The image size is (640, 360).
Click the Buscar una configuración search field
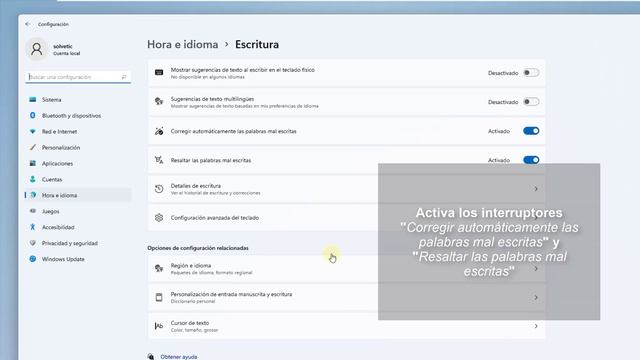tap(78, 77)
